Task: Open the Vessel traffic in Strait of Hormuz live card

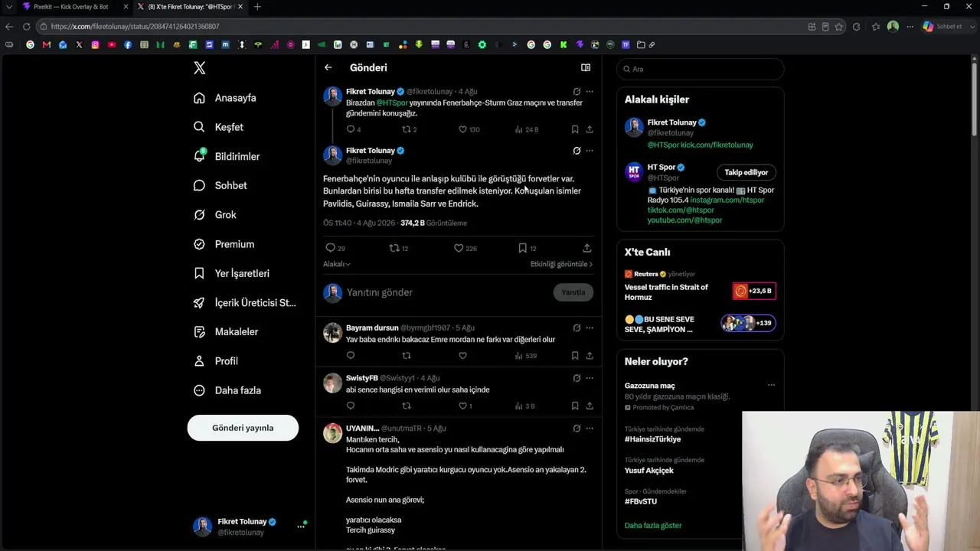Action: point(700,292)
